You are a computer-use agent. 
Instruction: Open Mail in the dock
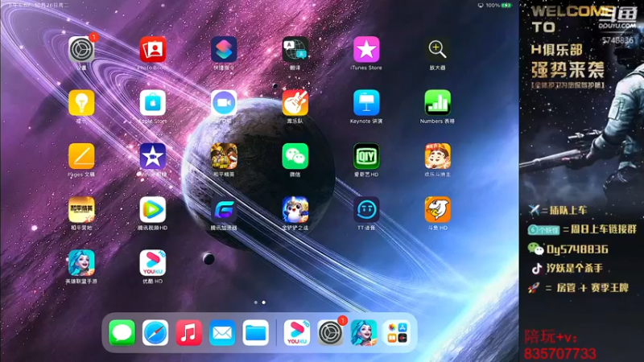[x=222, y=333]
